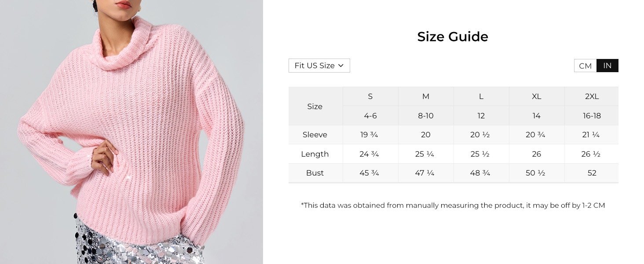Image resolution: width=644 pixels, height=264 pixels.
Task: Select the bust value 52 for 2XL
Action: (592, 173)
